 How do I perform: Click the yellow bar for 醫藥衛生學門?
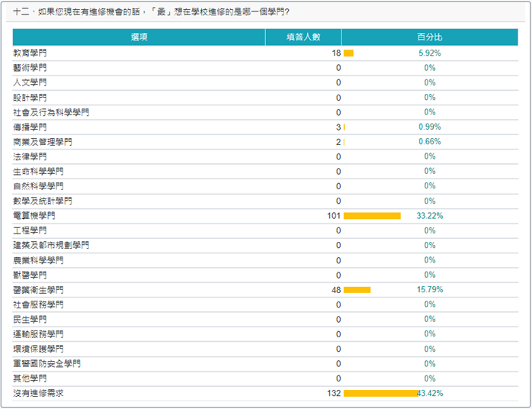[357, 290]
